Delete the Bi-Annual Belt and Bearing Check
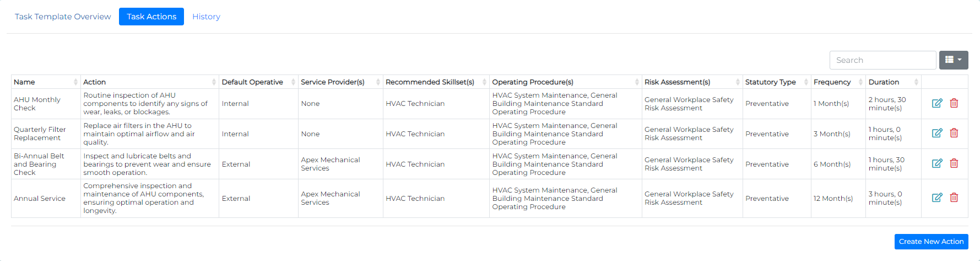Screen dimensions: 980x261 click(954, 163)
